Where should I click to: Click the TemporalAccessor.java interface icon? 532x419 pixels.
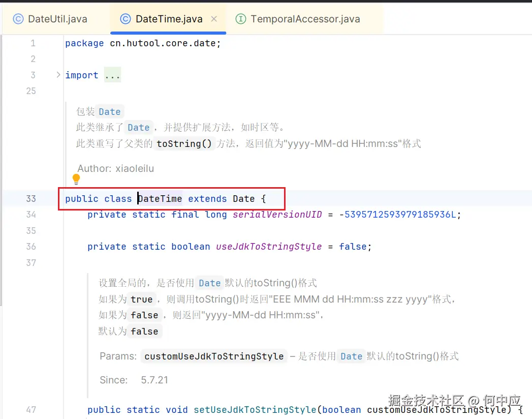click(240, 19)
